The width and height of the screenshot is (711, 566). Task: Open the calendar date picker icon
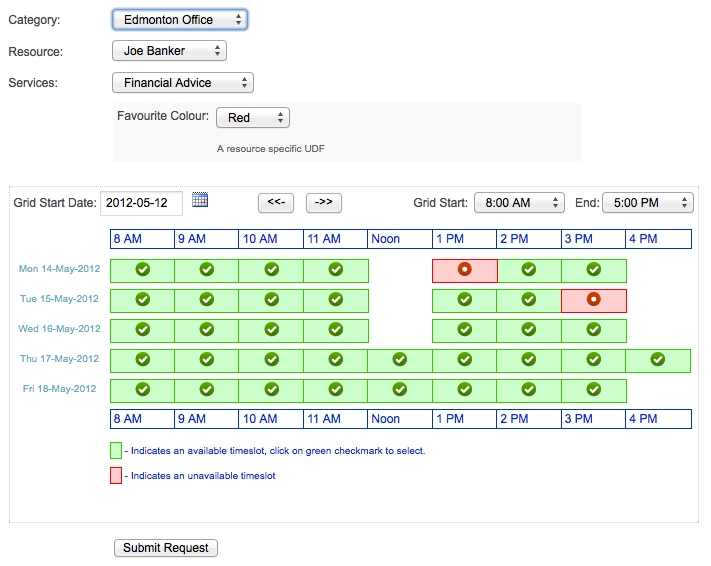200,200
